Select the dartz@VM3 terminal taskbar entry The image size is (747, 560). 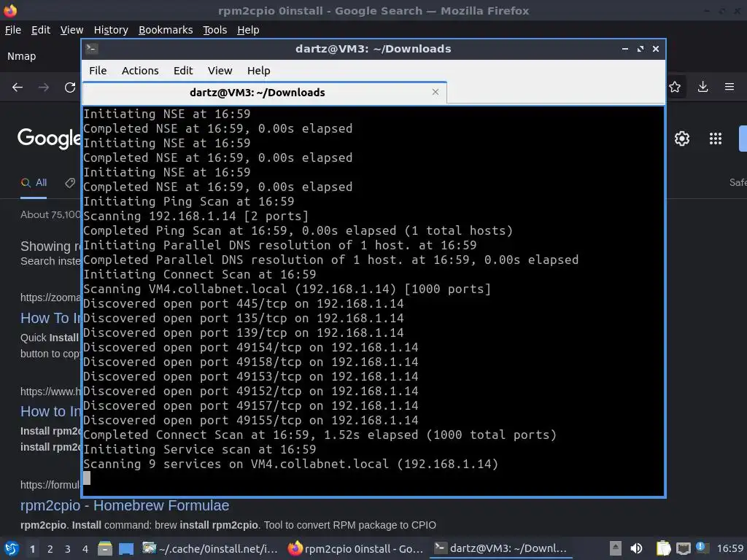point(501,548)
